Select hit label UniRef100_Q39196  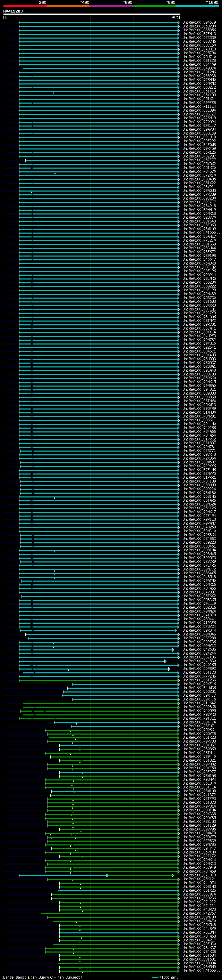(199, 256)
